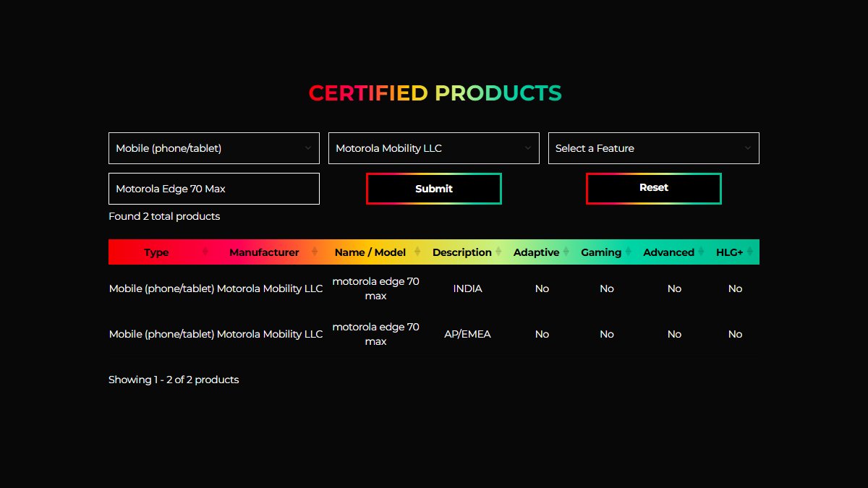This screenshot has width=868, height=488.
Task: Click the Motorola Edge 70 Max search field
Action: 214,189
